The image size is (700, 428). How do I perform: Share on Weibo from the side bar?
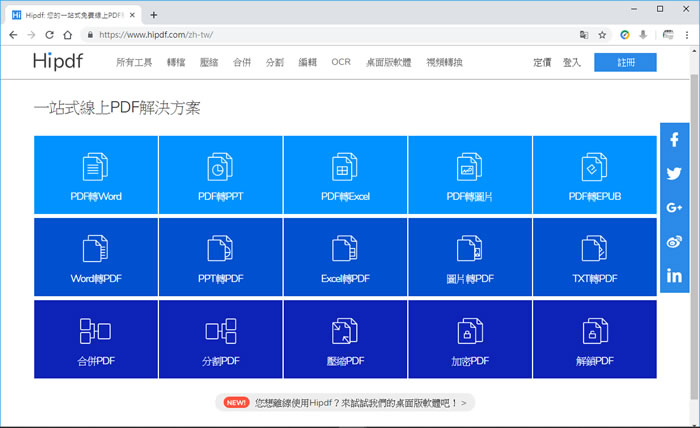coord(674,241)
